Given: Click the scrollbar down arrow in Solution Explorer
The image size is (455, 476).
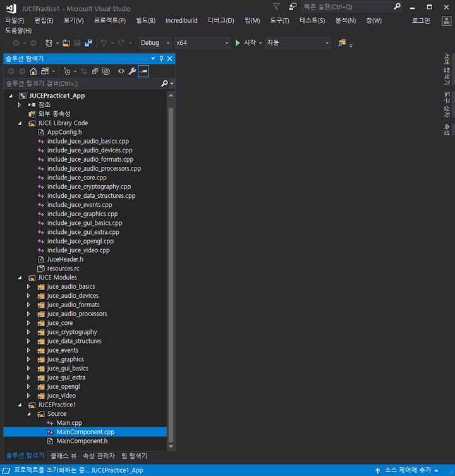Looking at the screenshot, I should coord(171,446).
